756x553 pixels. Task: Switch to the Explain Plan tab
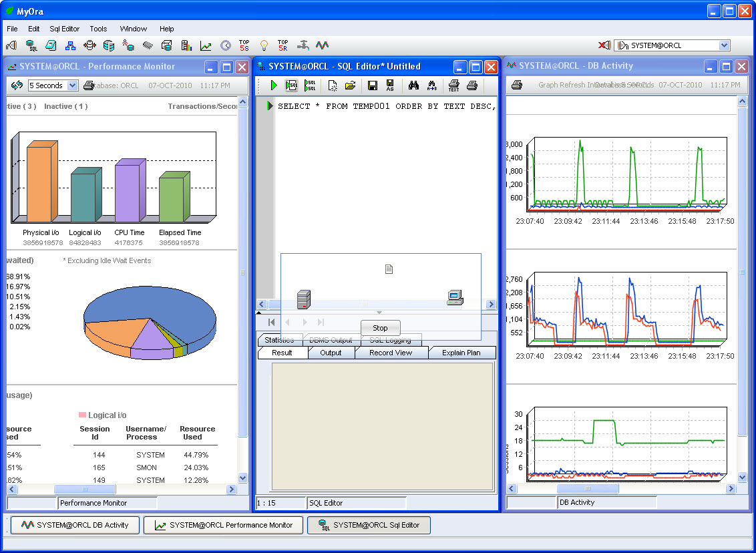click(461, 353)
